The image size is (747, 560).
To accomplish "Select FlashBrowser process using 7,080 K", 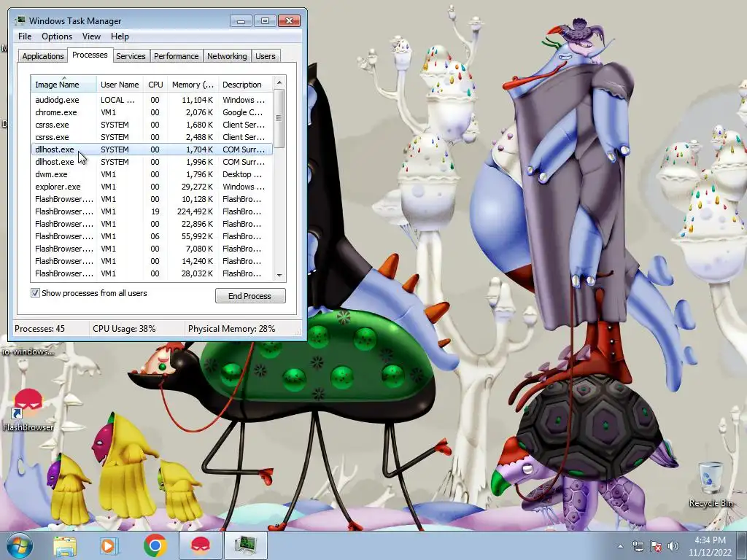I will (152, 249).
